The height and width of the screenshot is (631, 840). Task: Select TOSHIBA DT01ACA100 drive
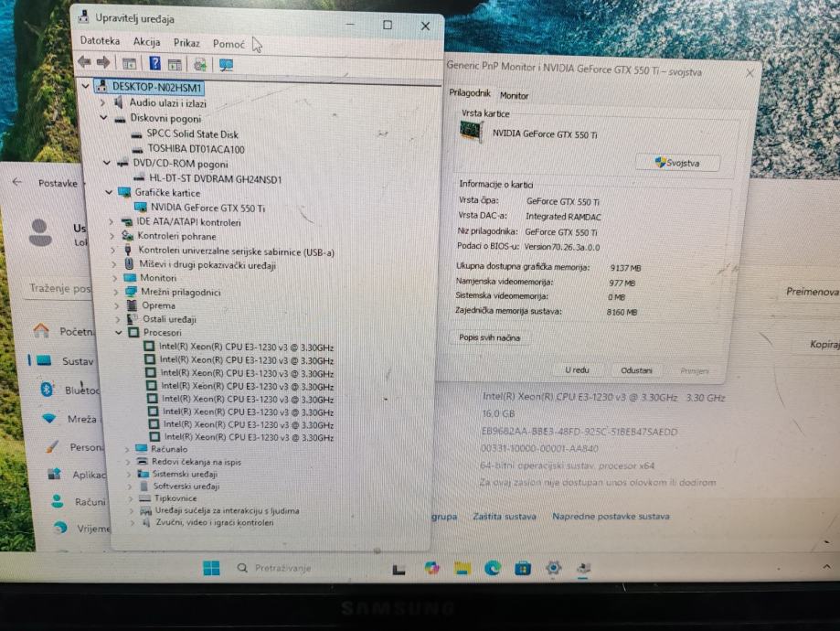[x=196, y=149]
